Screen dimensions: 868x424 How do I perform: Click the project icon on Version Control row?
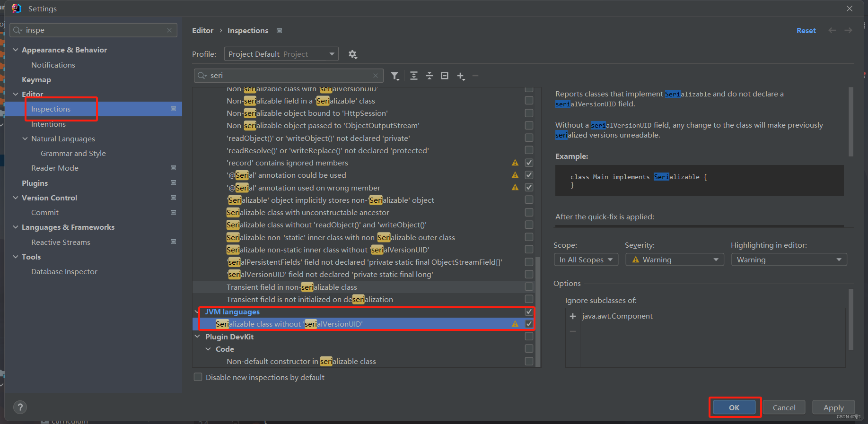(x=173, y=198)
